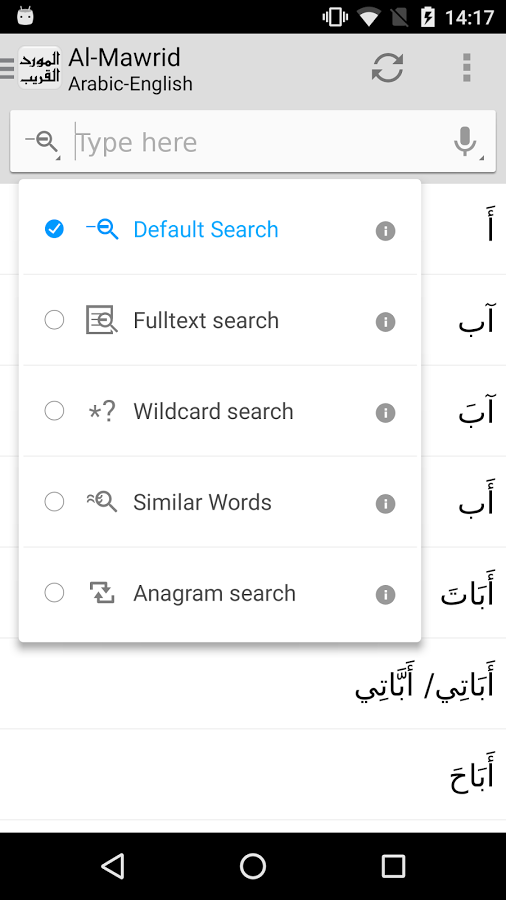506x900 pixels.
Task: Choose the Default Search menu entry
Action: [x=220, y=230]
